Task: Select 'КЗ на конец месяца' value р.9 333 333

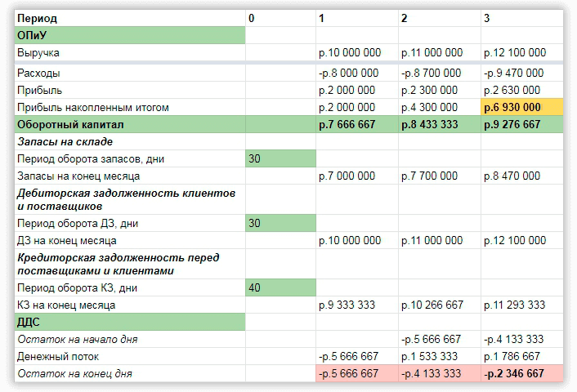Action: [356, 305]
